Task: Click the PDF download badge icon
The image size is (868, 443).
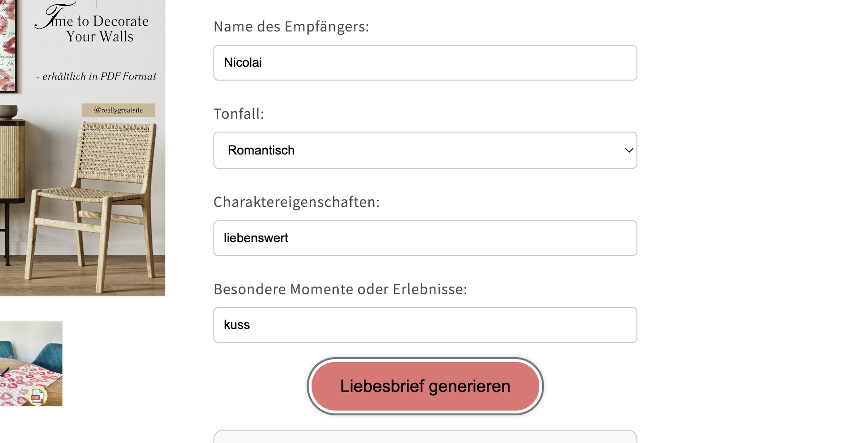Action: click(38, 396)
